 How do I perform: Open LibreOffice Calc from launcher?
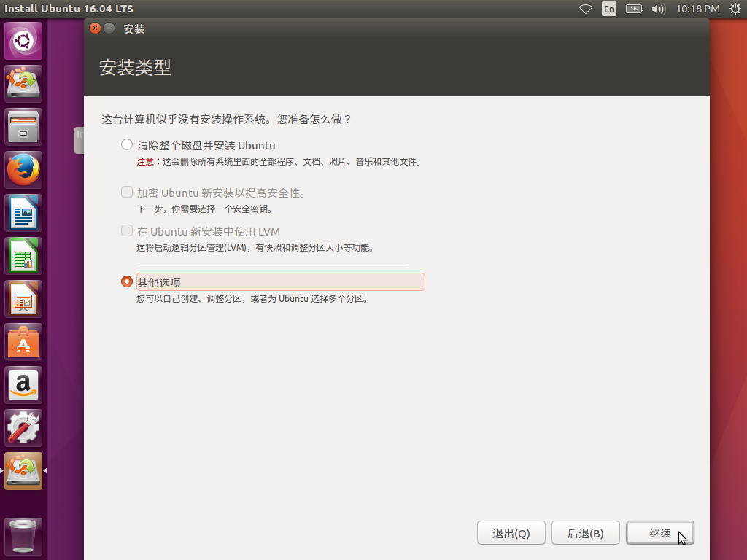[23, 256]
